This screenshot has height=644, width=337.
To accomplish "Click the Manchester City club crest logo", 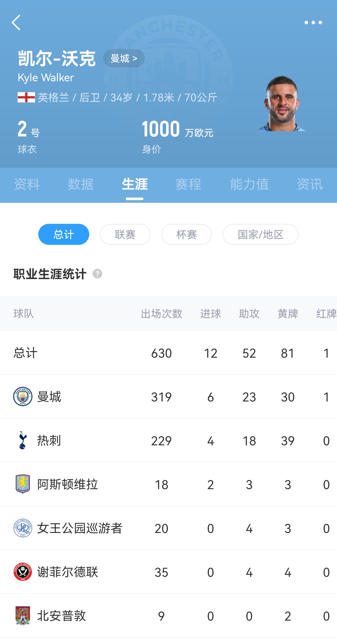I will (x=23, y=397).
